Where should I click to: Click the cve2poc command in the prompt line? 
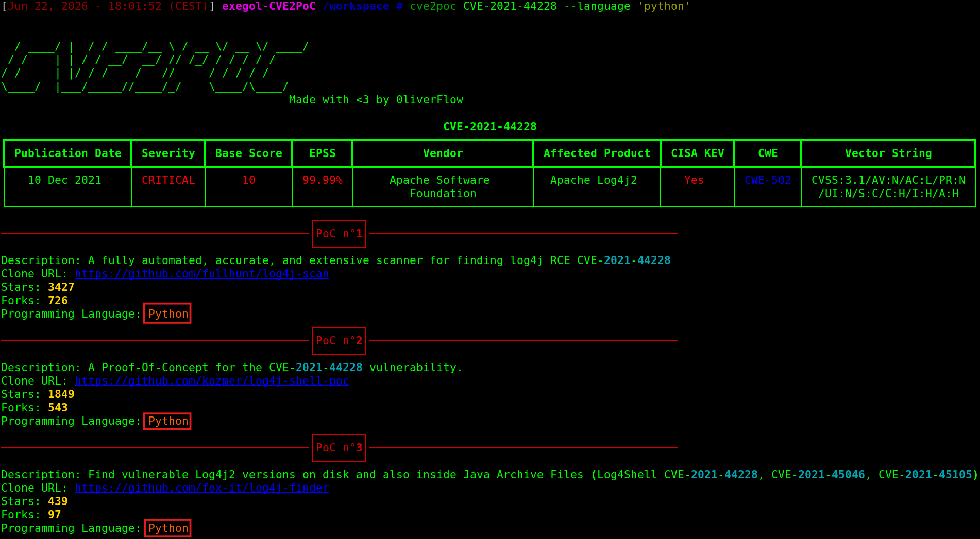click(x=433, y=7)
